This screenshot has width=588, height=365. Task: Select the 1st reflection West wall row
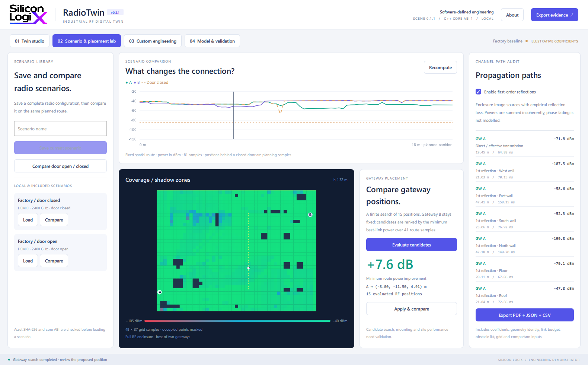tap(525, 171)
